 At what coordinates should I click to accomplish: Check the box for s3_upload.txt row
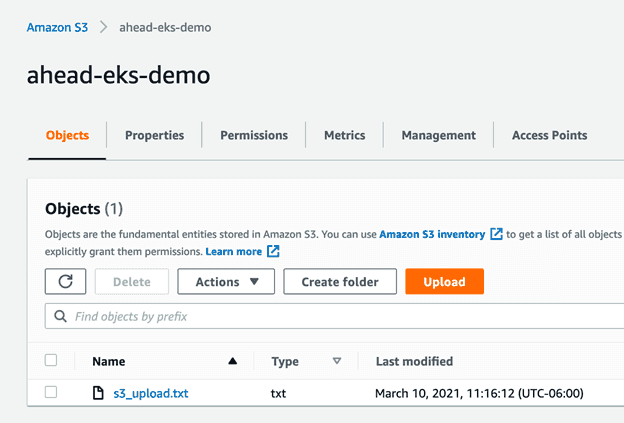[x=51, y=392]
